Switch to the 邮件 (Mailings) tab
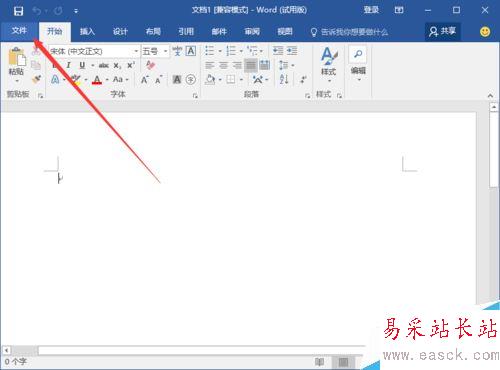This screenshot has height=370, width=500. [x=219, y=32]
